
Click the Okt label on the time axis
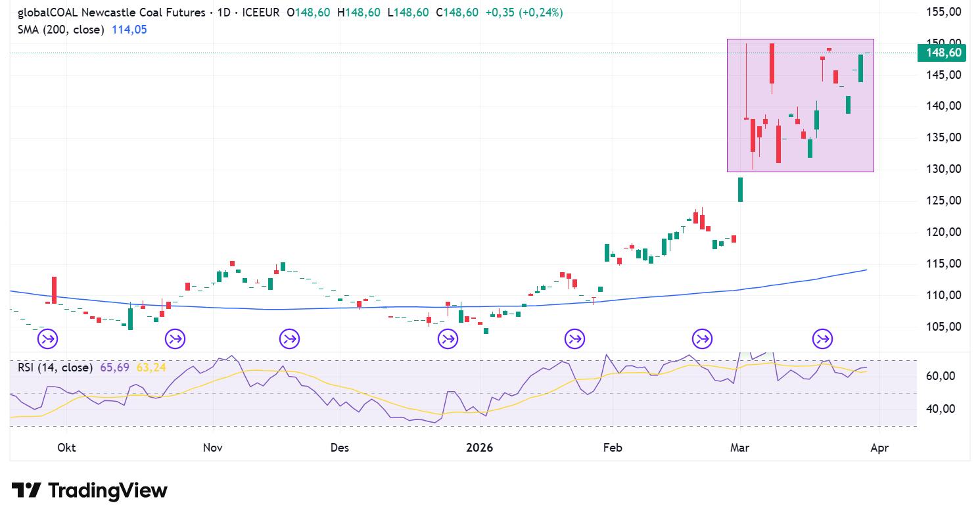tap(66, 448)
